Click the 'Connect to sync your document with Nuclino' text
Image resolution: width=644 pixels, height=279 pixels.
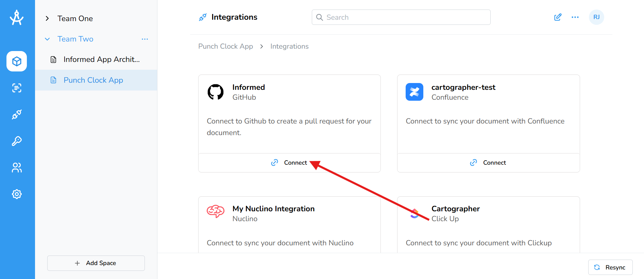(x=280, y=243)
